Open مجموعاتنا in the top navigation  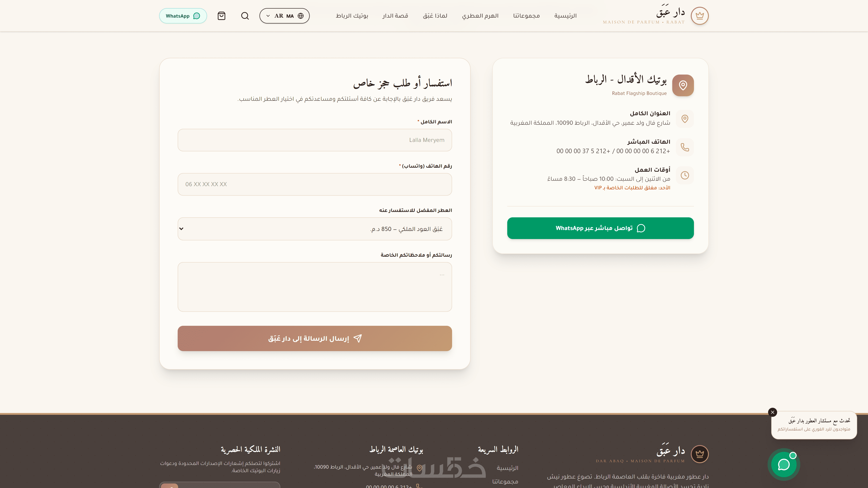(526, 16)
